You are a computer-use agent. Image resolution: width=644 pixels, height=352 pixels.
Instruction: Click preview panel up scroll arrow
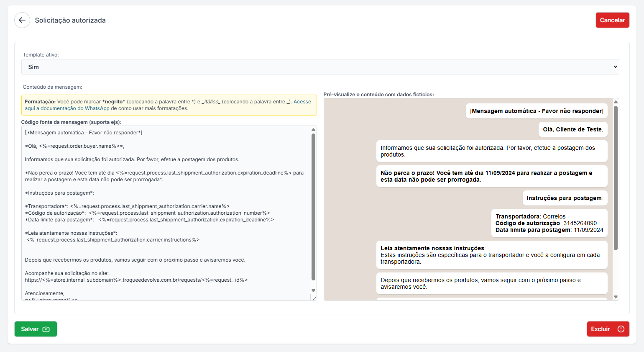[x=616, y=102]
